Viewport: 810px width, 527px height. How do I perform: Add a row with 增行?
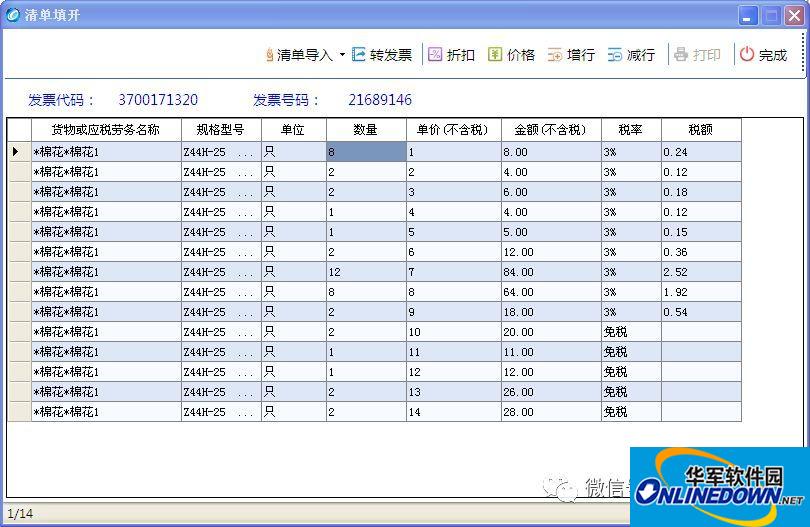571,55
